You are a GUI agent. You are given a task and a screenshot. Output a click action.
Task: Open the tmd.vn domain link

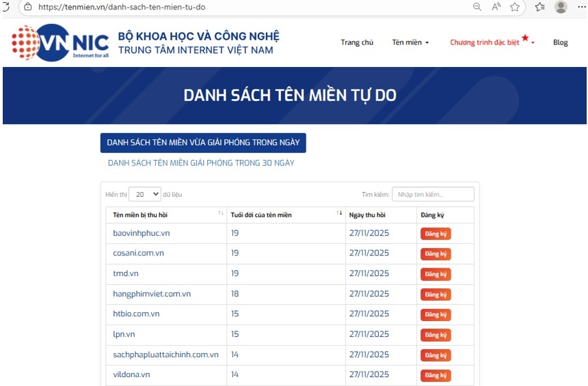[126, 274]
